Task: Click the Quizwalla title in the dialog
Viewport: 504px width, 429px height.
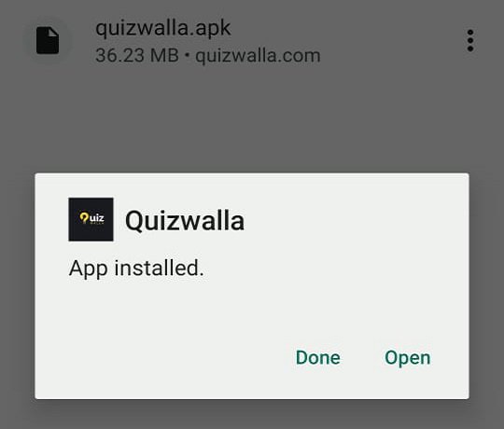Action: coord(185,221)
